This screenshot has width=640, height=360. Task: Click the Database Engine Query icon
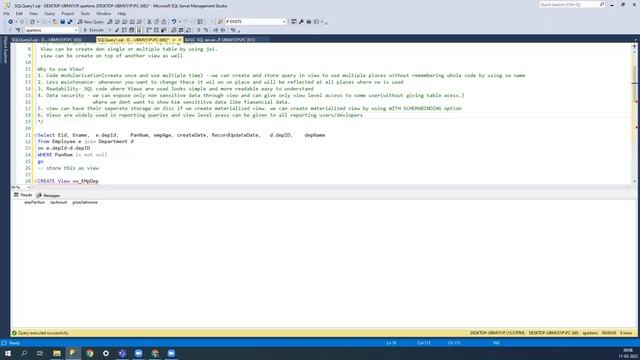click(x=109, y=22)
